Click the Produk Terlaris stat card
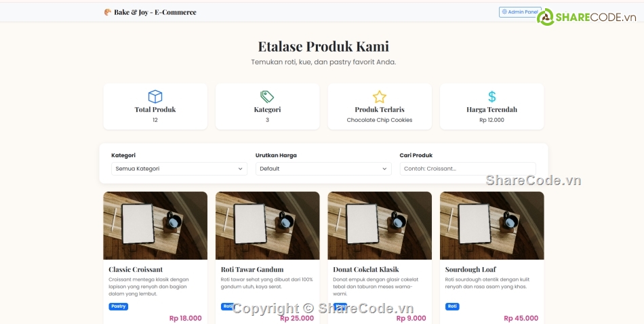Image resolution: width=644 pixels, height=324 pixels. [x=380, y=106]
